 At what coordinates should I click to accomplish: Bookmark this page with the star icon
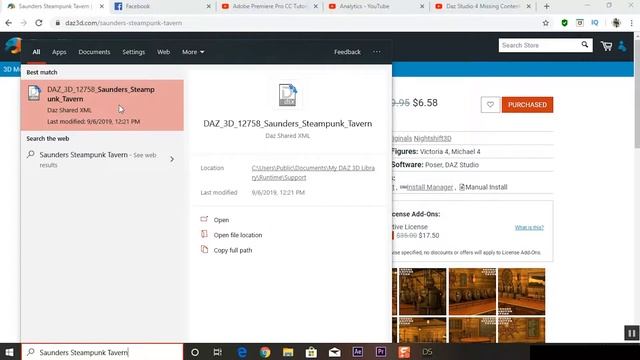click(546, 23)
